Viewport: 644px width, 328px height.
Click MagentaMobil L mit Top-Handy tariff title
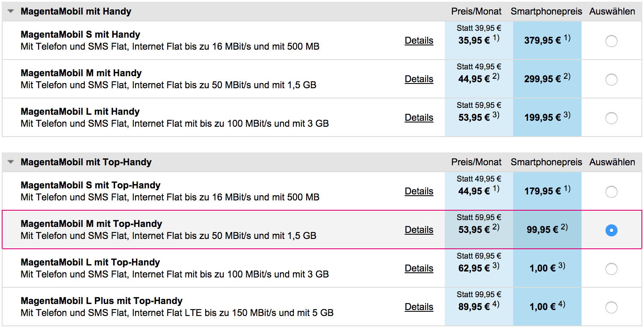[x=90, y=262]
